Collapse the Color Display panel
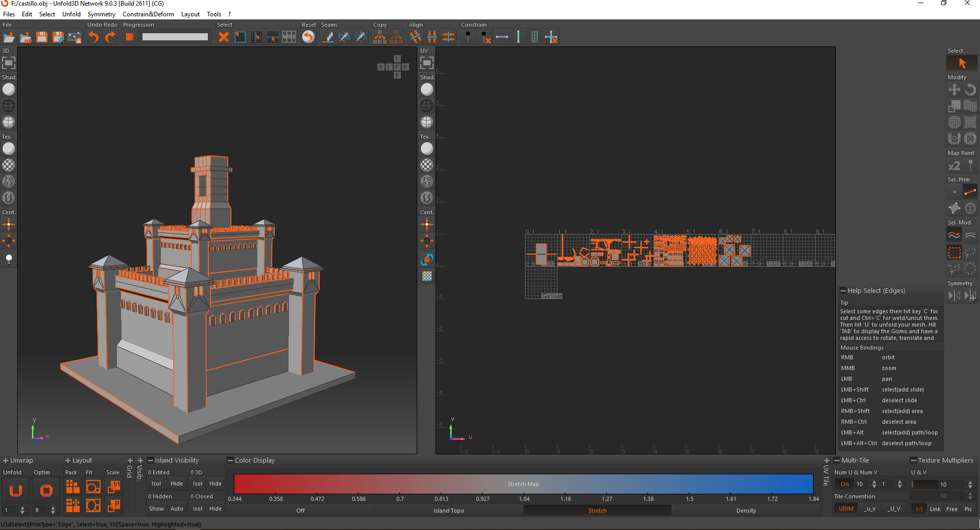The height and width of the screenshot is (530, 980). (x=230, y=460)
